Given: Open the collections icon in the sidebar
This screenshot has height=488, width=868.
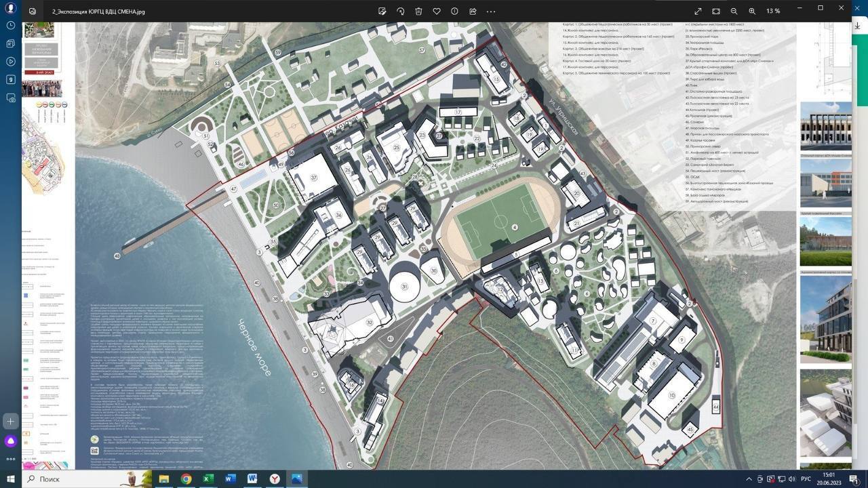Looking at the screenshot, I should pos(11,43).
